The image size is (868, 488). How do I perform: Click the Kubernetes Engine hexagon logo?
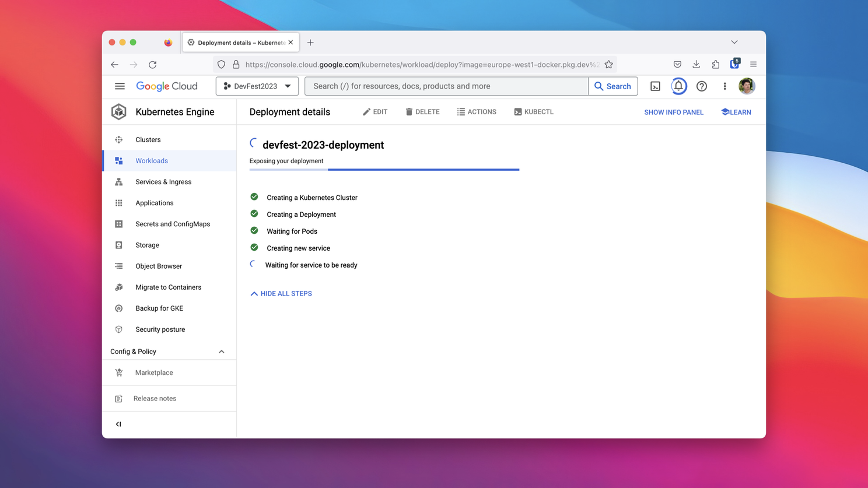pyautogui.click(x=119, y=112)
